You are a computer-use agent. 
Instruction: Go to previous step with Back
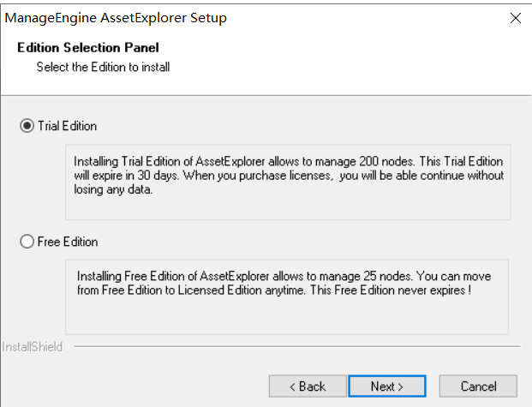[x=308, y=386]
